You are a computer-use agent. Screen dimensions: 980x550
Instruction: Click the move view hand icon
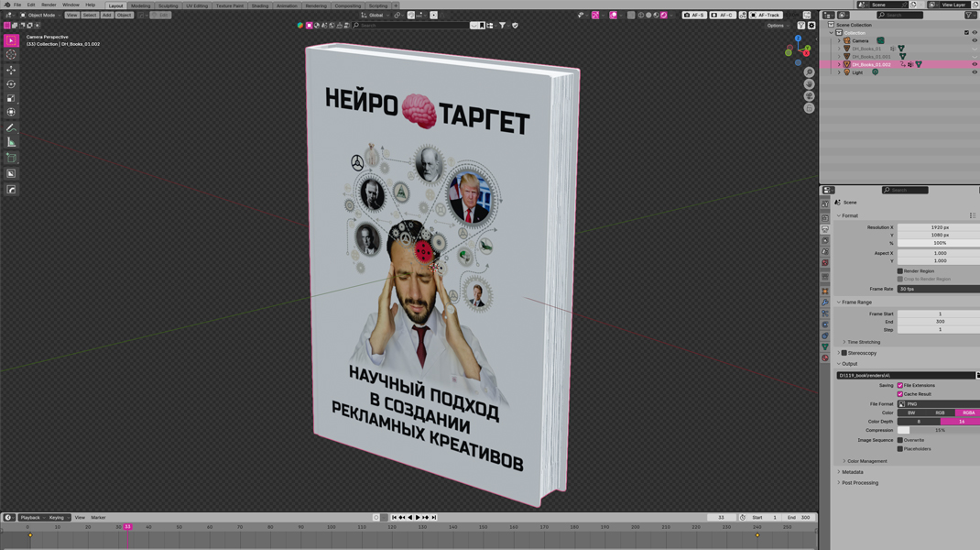809,83
